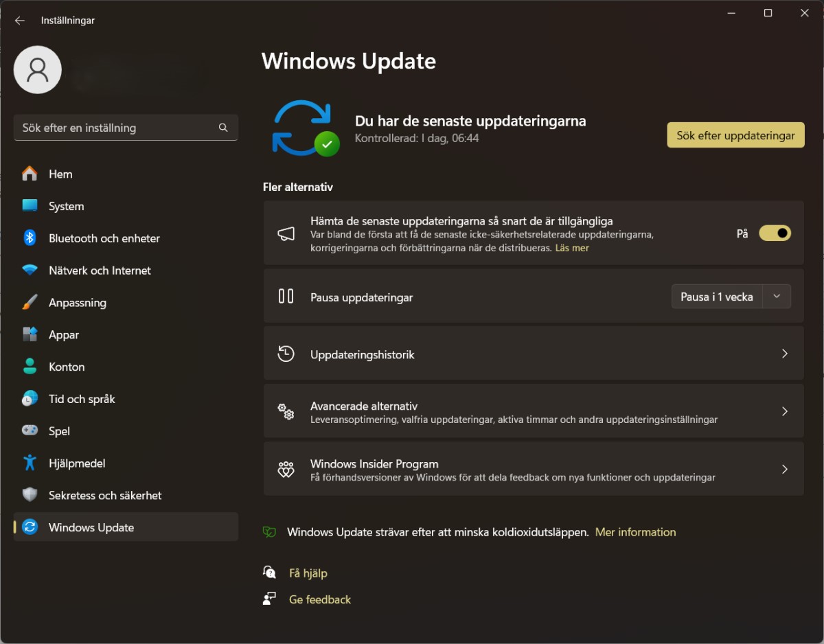Click the Kontrollerad: I dag, 06:44 text
Image resolution: width=824 pixels, height=644 pixels.
pyautogui.click(x=417, y=138)
